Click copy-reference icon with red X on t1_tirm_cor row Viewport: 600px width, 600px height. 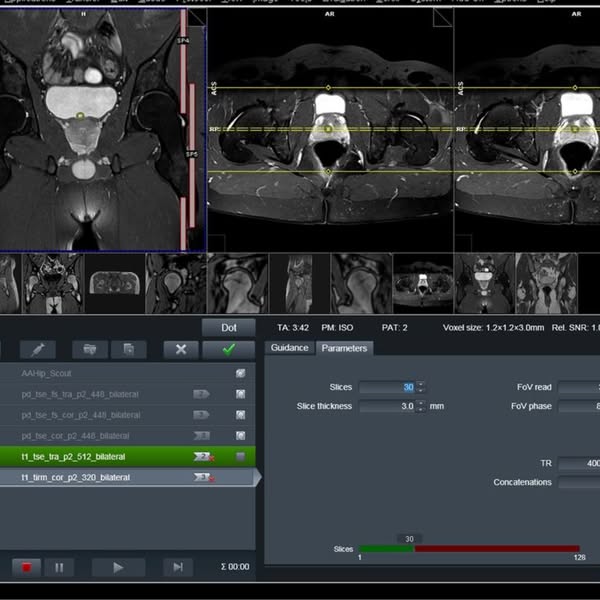[x=204, y=477]
